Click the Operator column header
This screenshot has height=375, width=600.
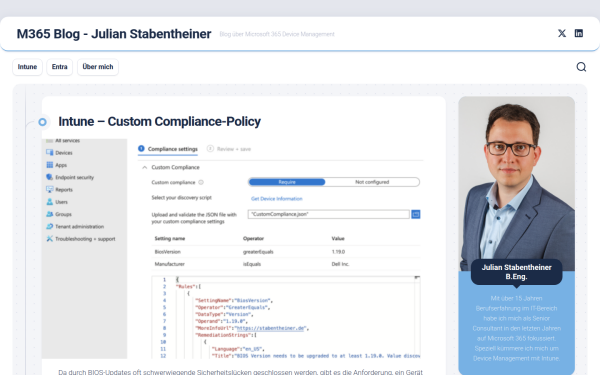tap(253, 238)
